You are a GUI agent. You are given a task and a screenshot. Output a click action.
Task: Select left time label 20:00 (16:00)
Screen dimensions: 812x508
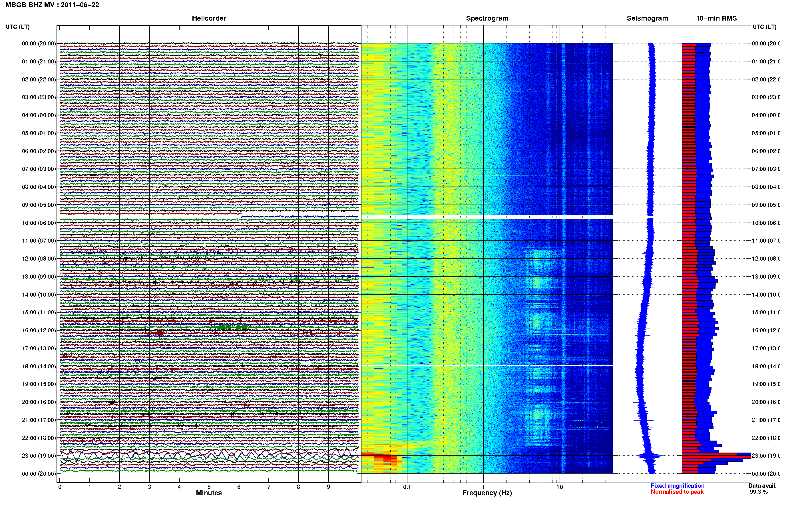(39, 402)
